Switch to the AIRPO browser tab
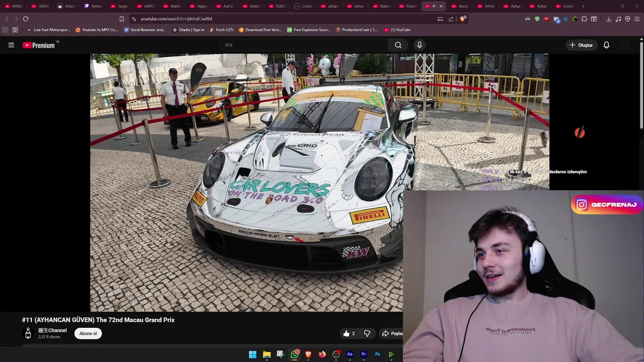 point(146,6)
